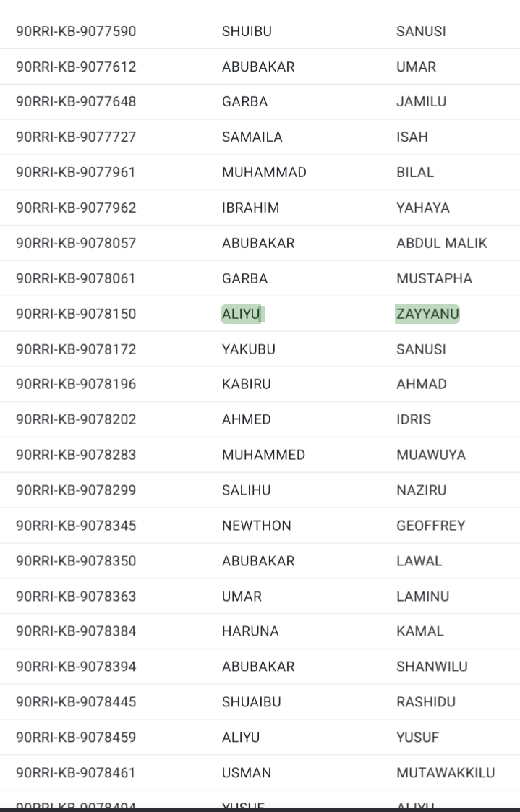
Task: Click the first name SAMAILA
Action: (252, 137)
